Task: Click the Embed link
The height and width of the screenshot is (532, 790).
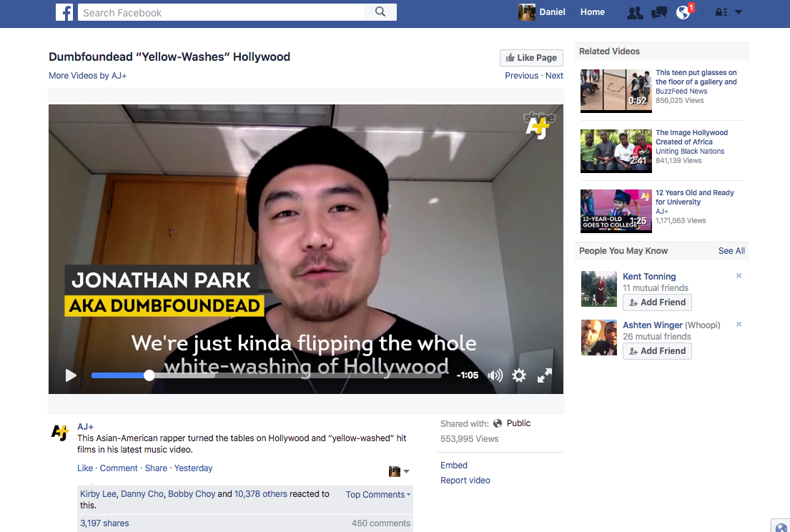Action: [454, 465]
